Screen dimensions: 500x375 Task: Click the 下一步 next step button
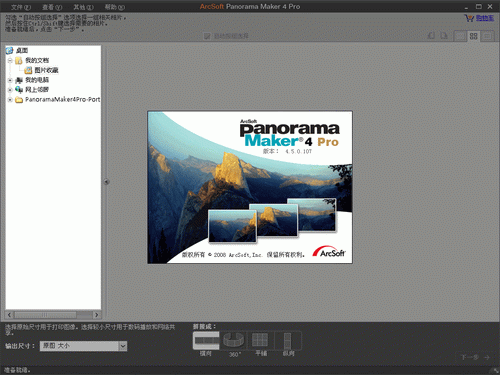point(475,357)
